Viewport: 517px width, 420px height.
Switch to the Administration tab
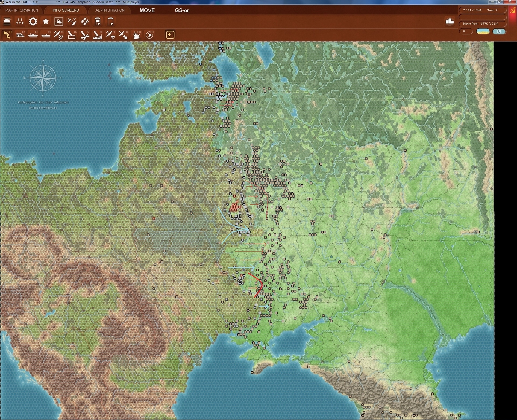pyautogui.click(x=110, y=10)
